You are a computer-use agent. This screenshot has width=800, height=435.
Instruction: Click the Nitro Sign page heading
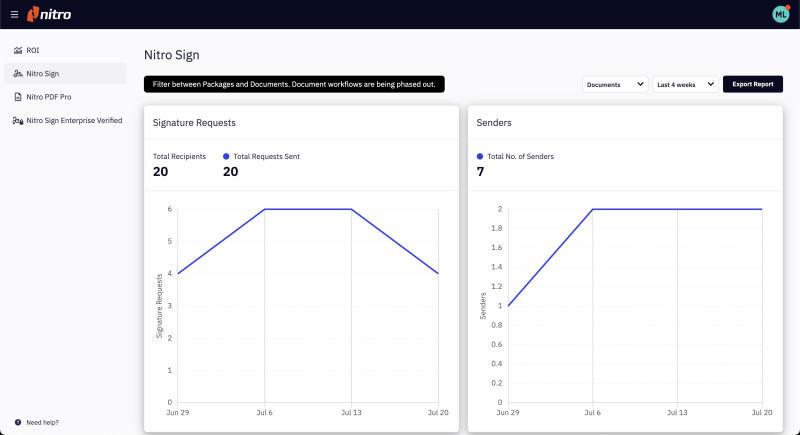coord(171,55)
